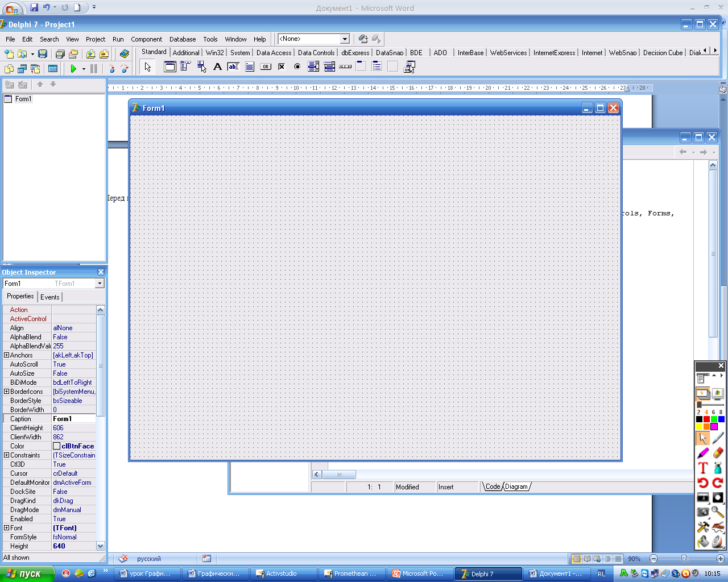Expand the Font property

tap(6, 528)
